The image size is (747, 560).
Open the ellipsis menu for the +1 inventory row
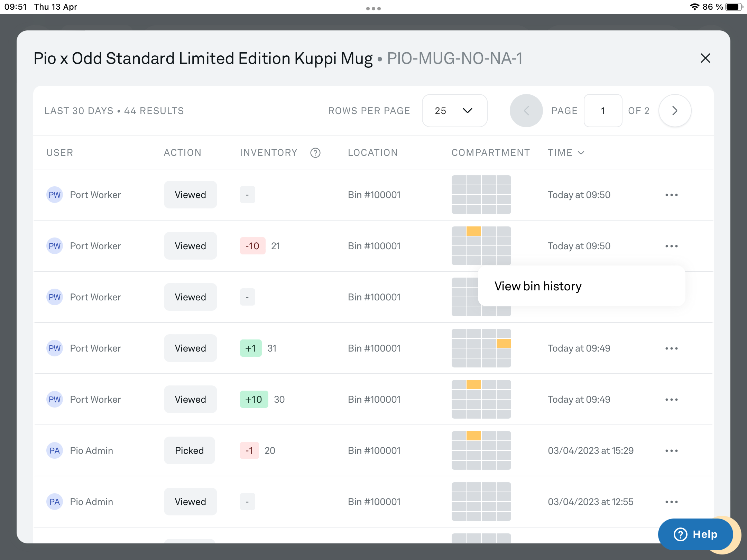tap(671, 348)
